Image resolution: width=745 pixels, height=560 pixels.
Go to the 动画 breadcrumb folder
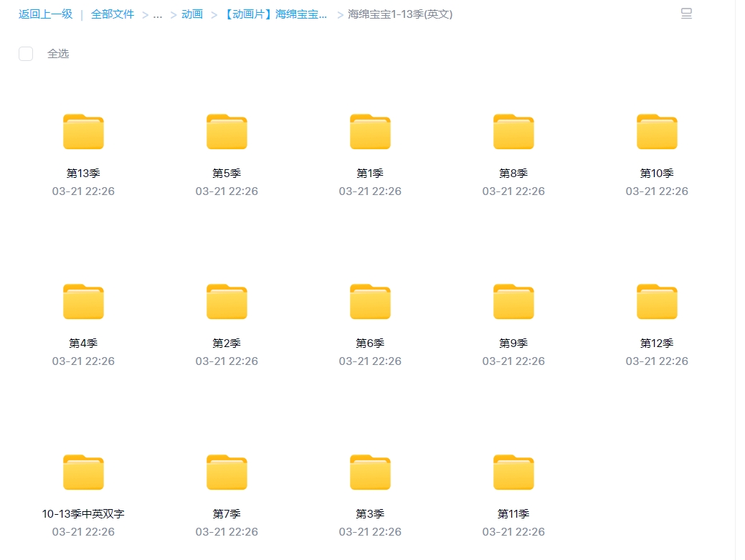(x=192, y=14)
